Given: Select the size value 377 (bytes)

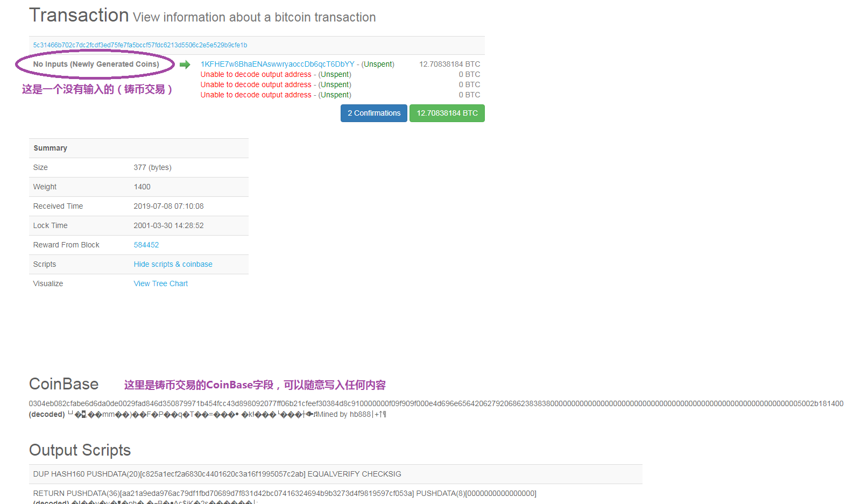Looking at the screenshot, I should point(153,167).
